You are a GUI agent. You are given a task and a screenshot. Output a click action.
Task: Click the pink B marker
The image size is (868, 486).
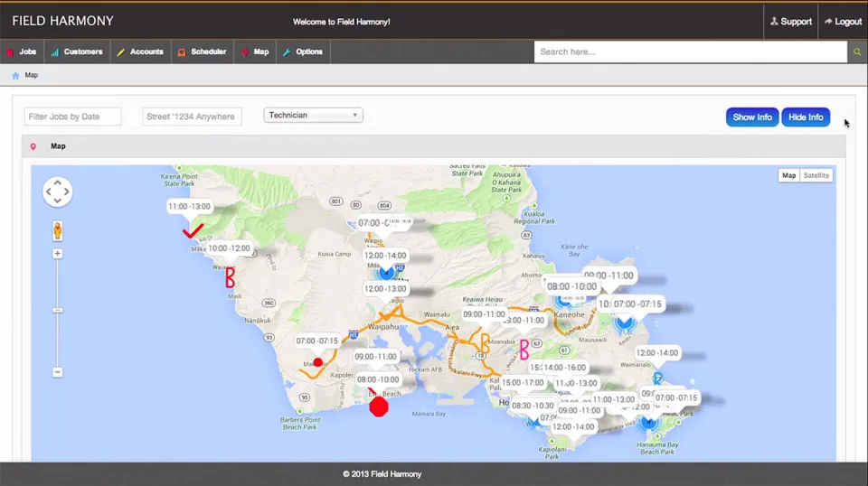coord(524,350)
